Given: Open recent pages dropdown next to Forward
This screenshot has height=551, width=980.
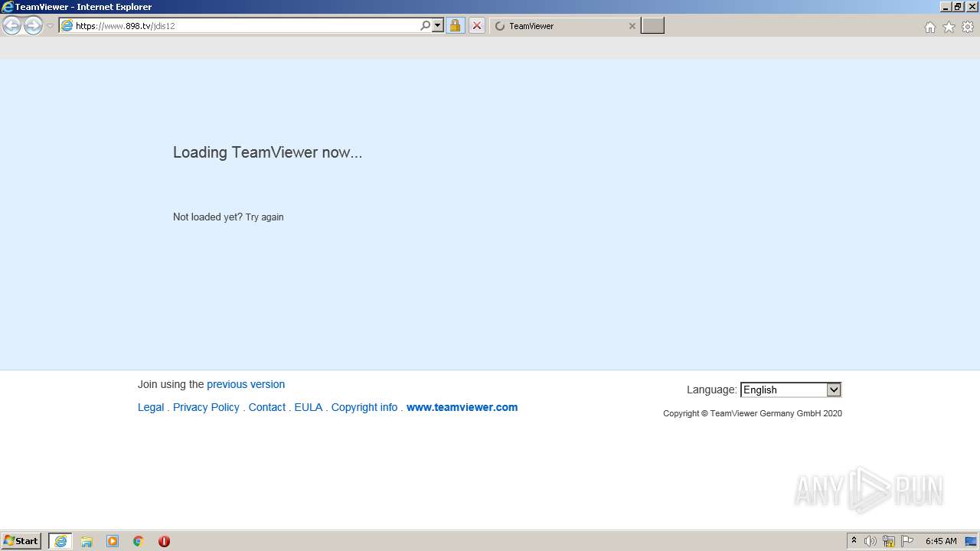Looking at the screenshot, I should (50, 26).
